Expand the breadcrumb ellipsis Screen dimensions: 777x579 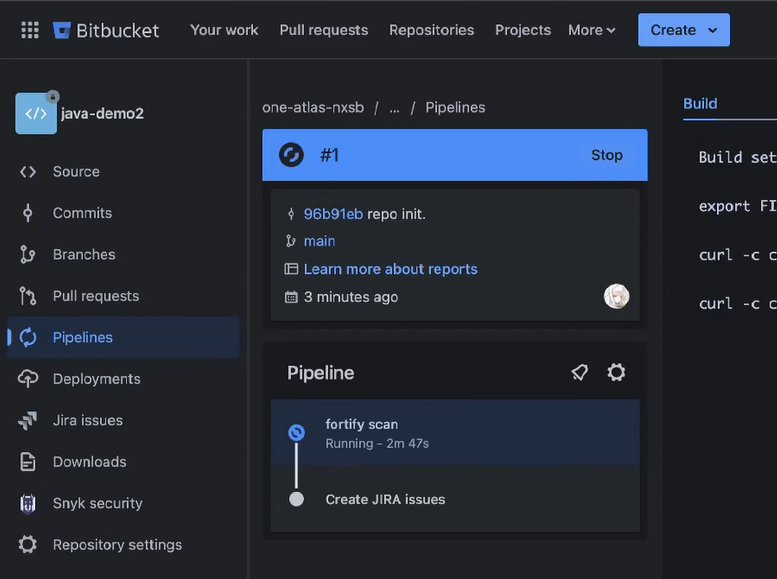[x=394, y=108]
